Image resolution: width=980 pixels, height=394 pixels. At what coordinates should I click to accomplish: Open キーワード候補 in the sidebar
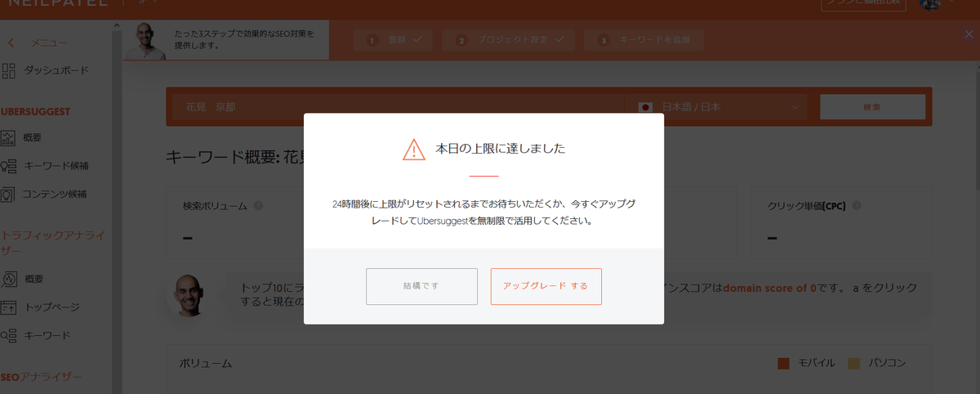click(x=56, y=166)
